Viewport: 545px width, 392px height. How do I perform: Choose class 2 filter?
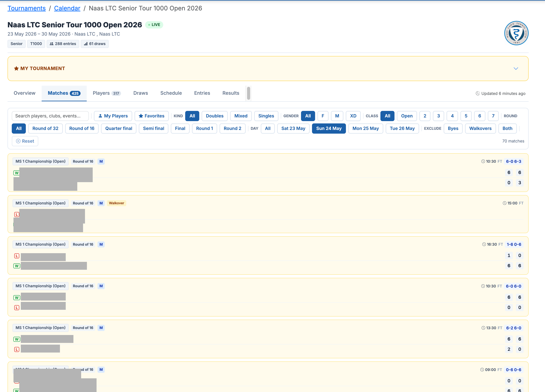point(425,116)
